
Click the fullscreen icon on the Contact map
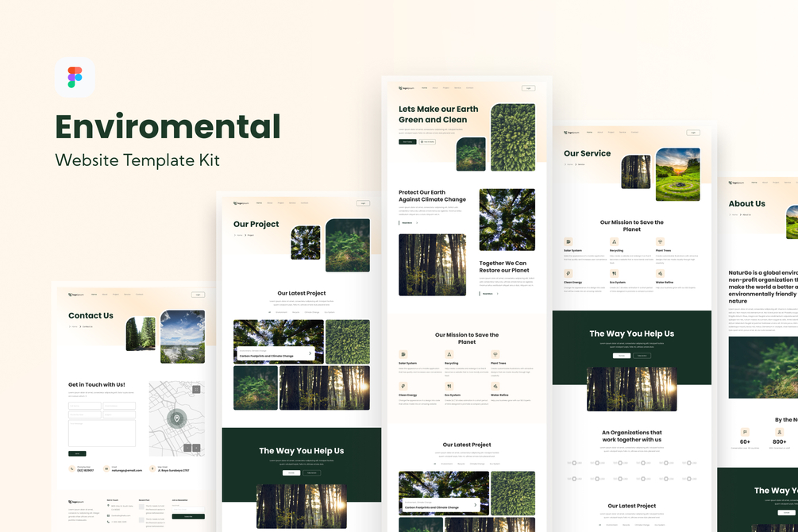pyautogui.click(x=196, y=389)
